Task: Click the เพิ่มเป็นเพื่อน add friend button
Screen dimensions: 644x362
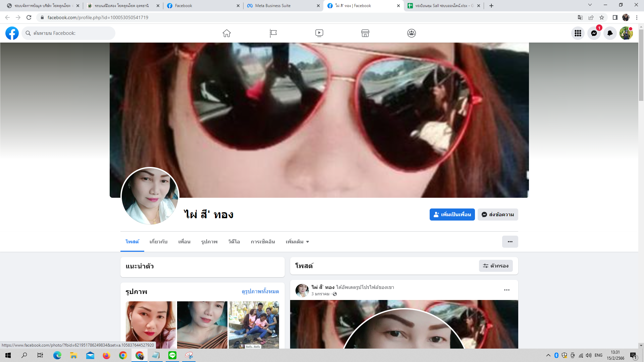Action: coord(452,215)
